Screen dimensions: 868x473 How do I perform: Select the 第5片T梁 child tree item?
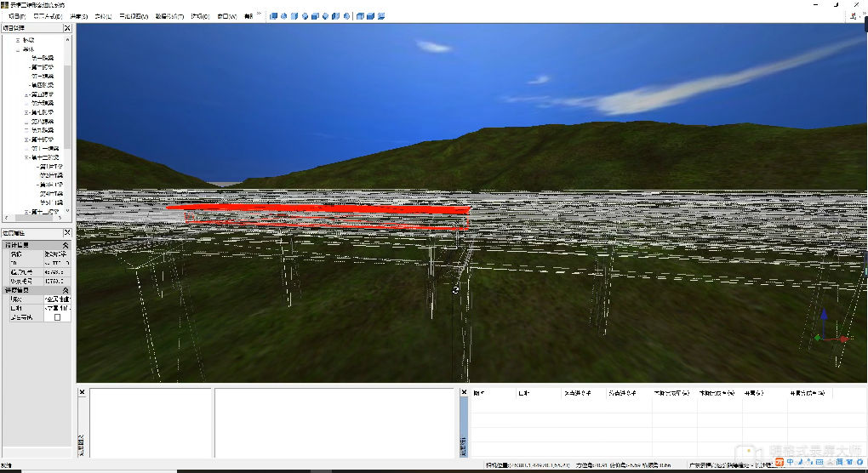[x=51, y=202]
